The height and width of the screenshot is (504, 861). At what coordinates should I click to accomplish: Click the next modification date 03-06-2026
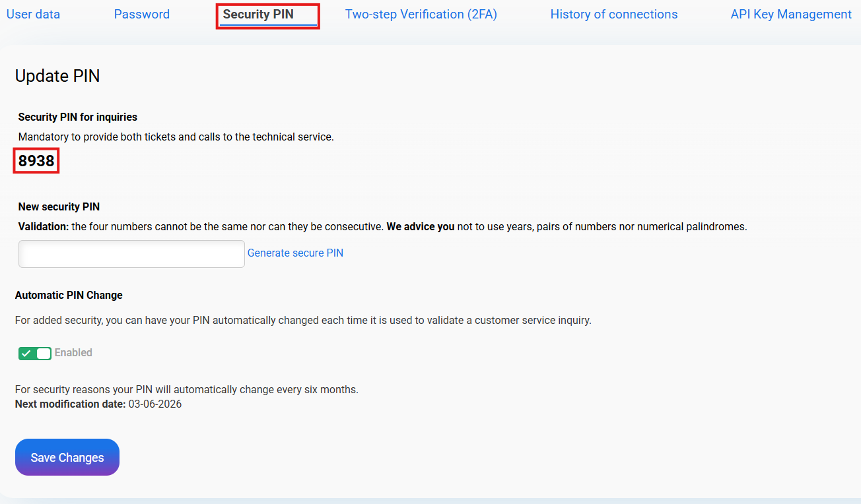click(x=155, y=404)
